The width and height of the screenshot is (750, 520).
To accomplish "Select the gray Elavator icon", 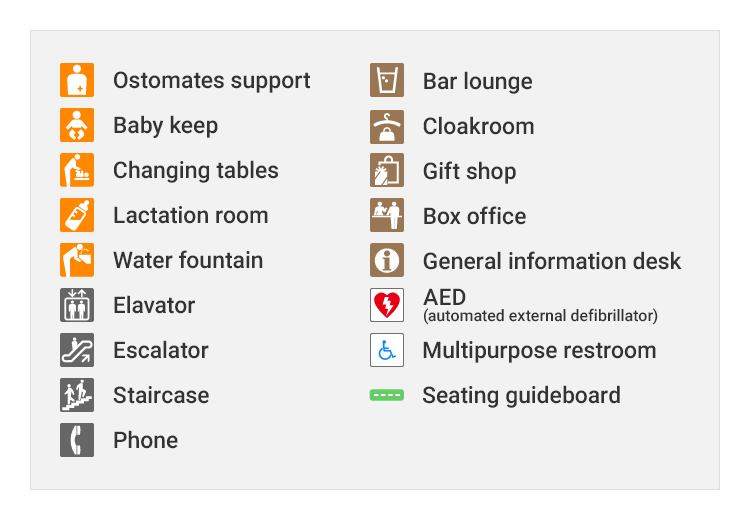I will (77, 305).
